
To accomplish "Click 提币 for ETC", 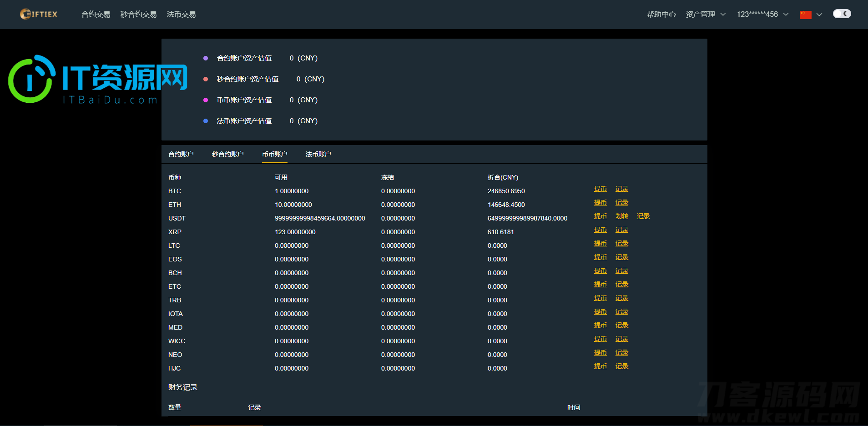I will pos(600,285).
